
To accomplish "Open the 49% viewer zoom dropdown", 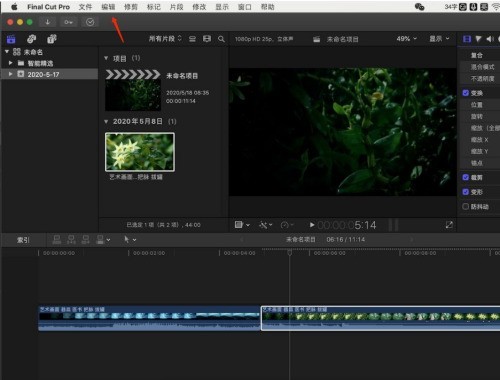I will click(x=407, y=39).
